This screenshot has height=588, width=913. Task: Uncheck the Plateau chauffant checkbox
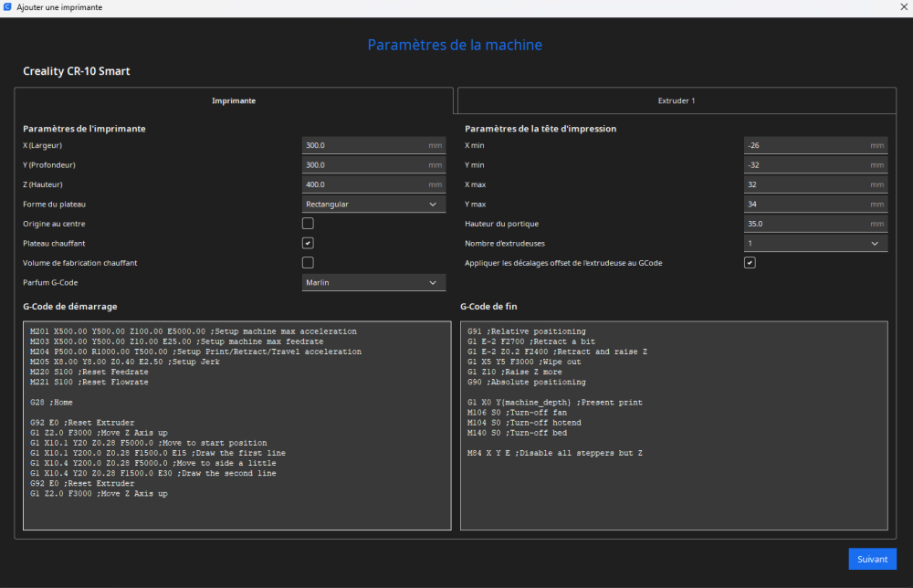click(308, 244)
